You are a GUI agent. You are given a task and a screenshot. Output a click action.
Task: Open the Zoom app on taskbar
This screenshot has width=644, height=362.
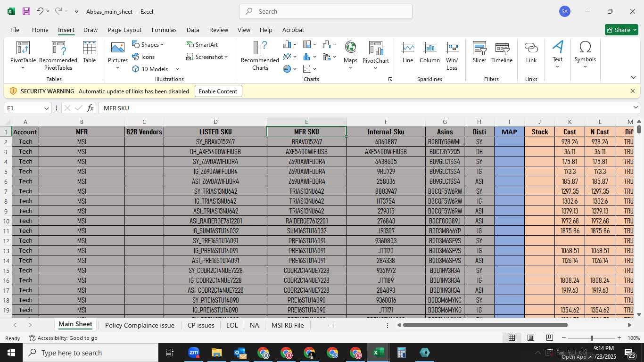[193, 353]
